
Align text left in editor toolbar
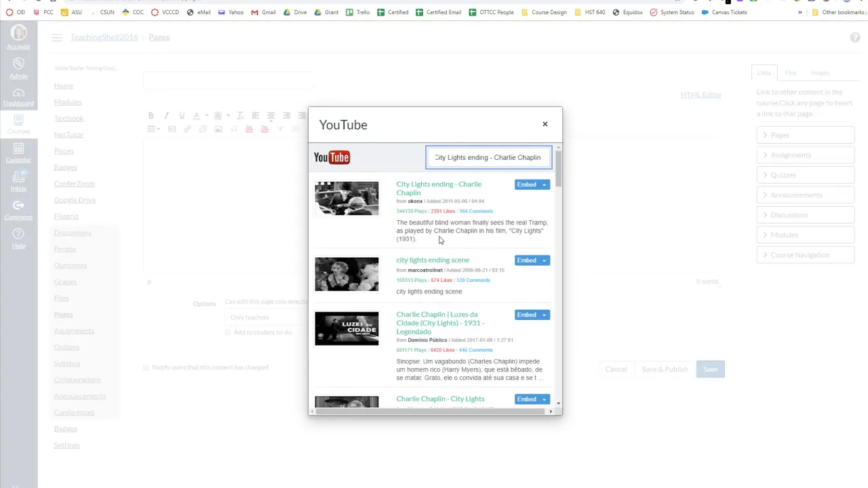pyautogui.click(x=256, y=115)
